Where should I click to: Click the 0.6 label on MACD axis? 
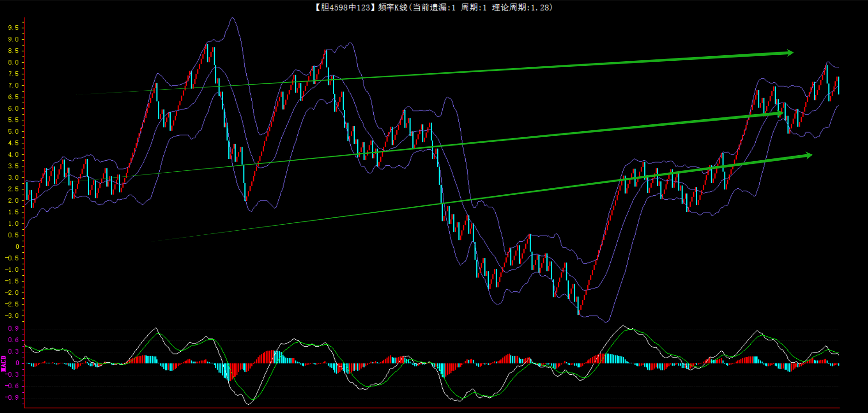coord(13,340)
